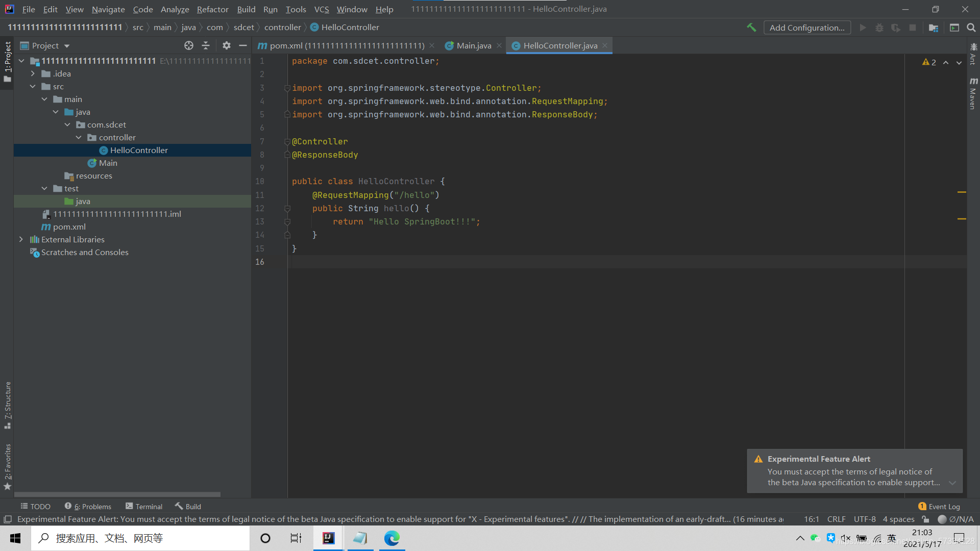Open the Refactor menu
Viewport: 980px width, 551px height.
212,9
